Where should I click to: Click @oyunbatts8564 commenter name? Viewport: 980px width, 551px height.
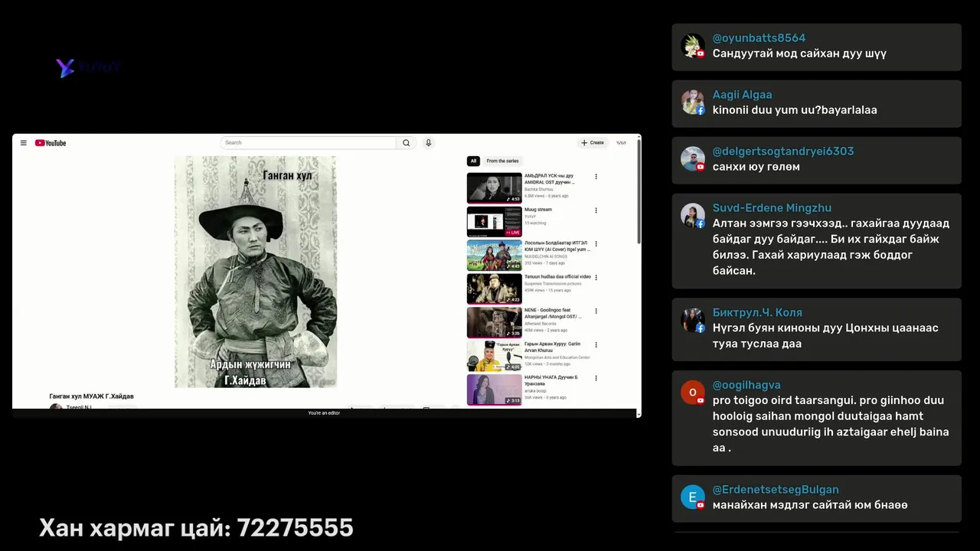pyautogui.click(x=759, y=38)
